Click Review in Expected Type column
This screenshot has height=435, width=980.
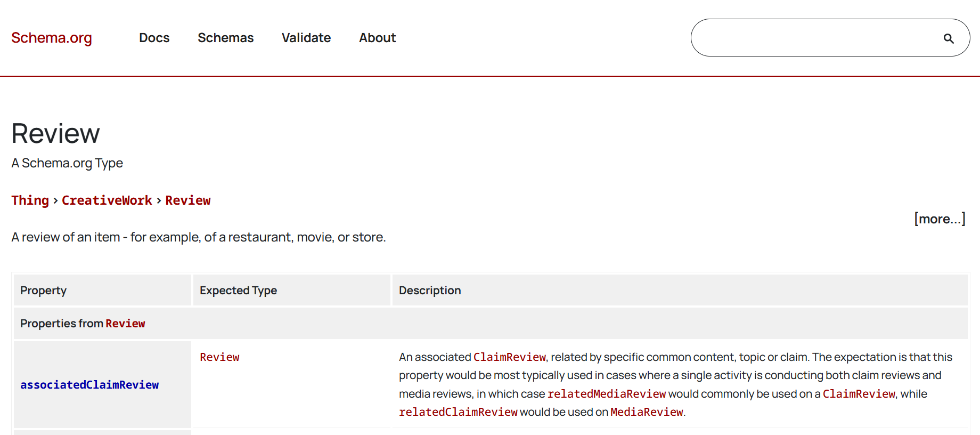pos(219,357)
